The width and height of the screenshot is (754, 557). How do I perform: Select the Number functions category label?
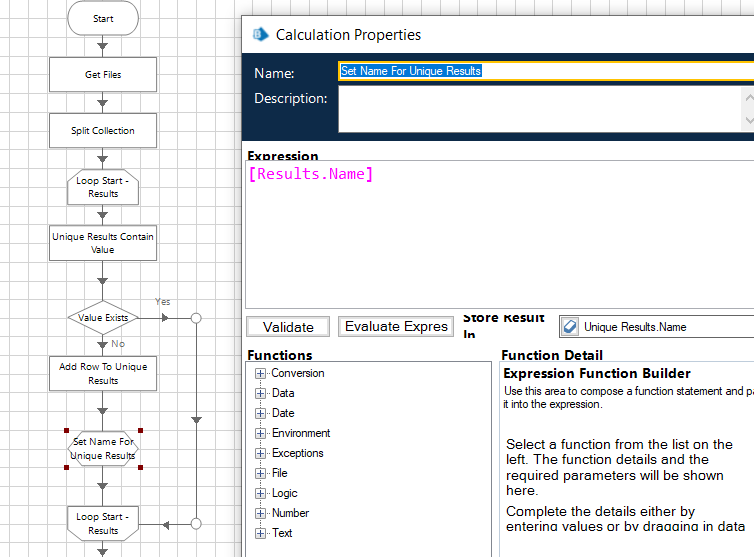290,513
